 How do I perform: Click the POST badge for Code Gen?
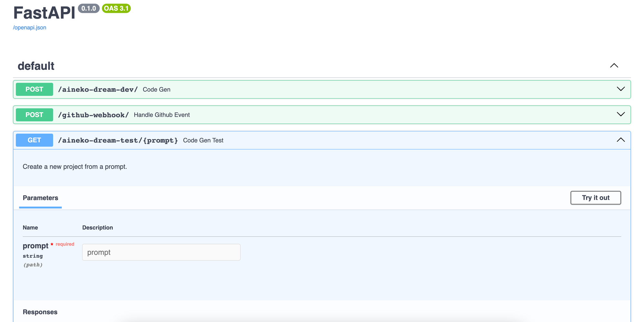[34, 89]
